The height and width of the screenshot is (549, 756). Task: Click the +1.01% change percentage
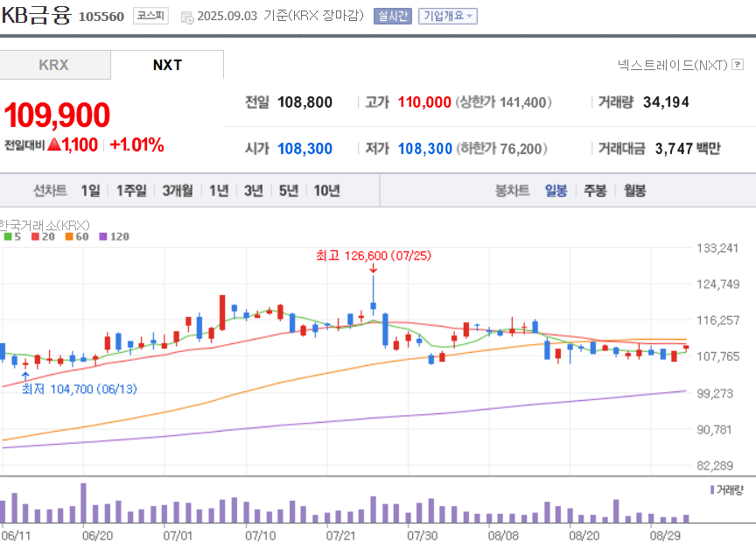click(x=136, y=144)
